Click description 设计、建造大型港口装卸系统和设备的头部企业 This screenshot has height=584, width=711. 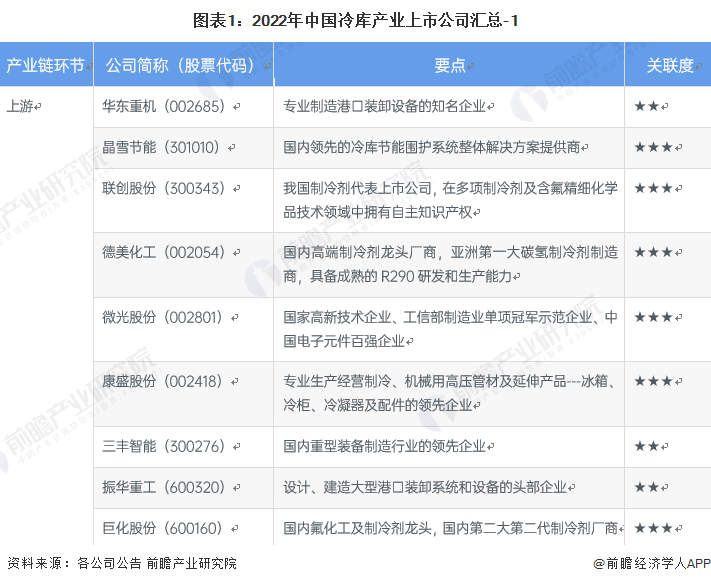click(x=425, y=488)
